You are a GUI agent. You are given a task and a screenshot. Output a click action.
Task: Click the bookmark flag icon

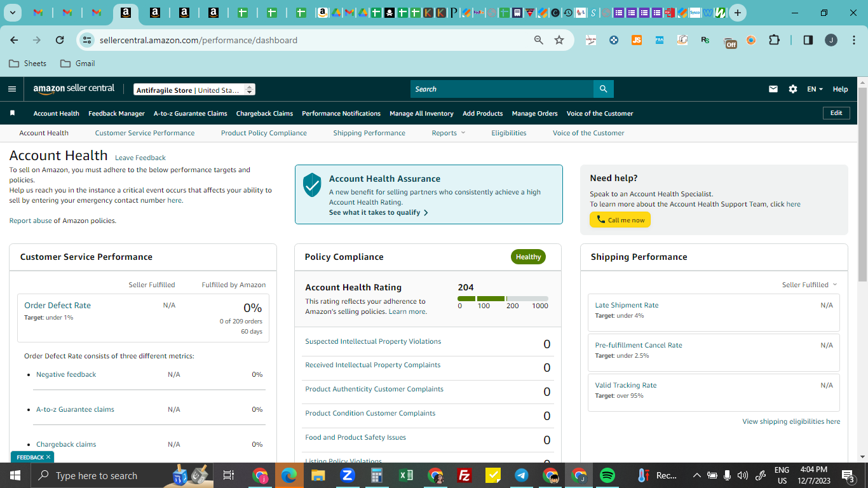tap(12, 113)
